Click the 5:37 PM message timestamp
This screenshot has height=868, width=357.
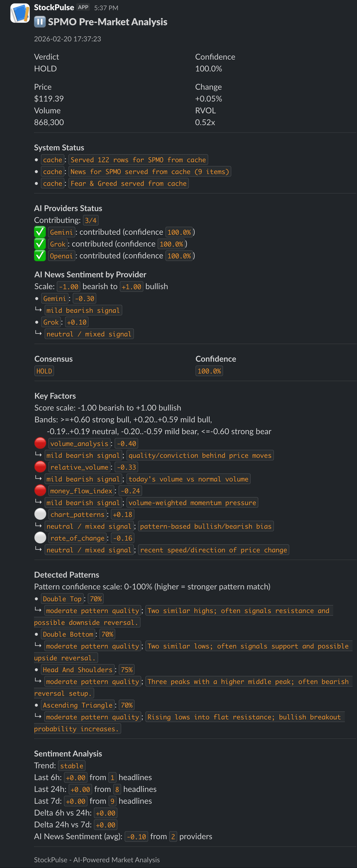(x=106, y=7)
